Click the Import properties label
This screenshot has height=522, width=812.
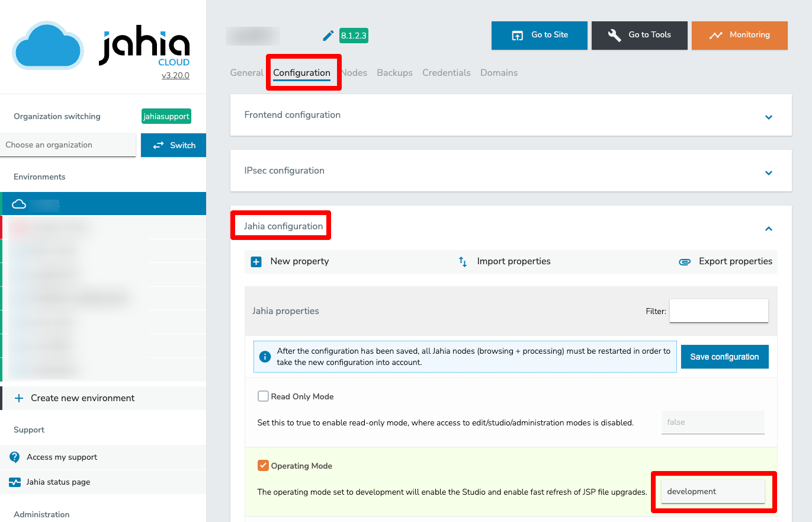[513, 261]
